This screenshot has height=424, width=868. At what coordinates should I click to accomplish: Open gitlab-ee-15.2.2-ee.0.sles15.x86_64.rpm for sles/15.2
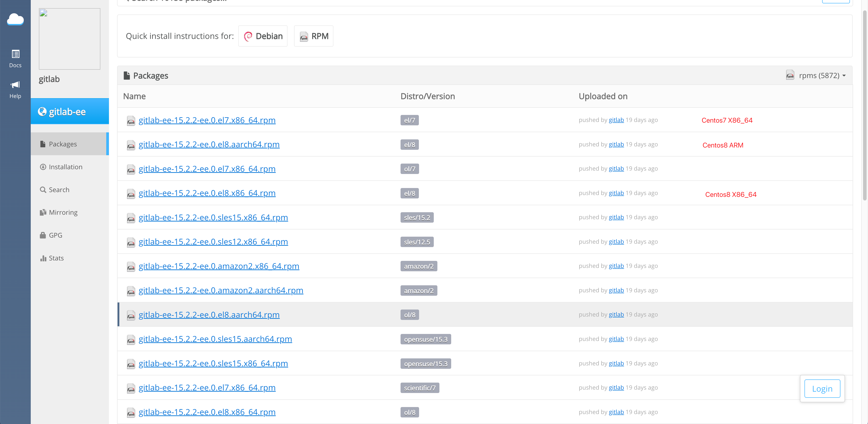[213, 217]
